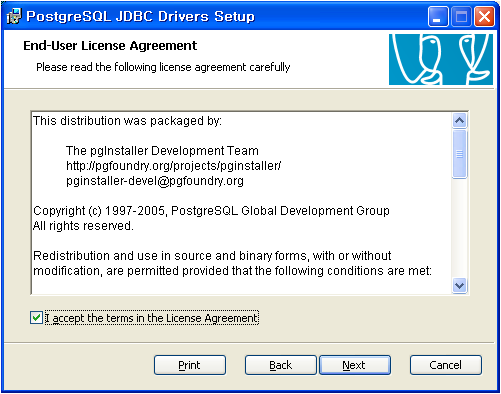Click the pgfoundry.org project URL text
The image size is (501, 394).
173,166
